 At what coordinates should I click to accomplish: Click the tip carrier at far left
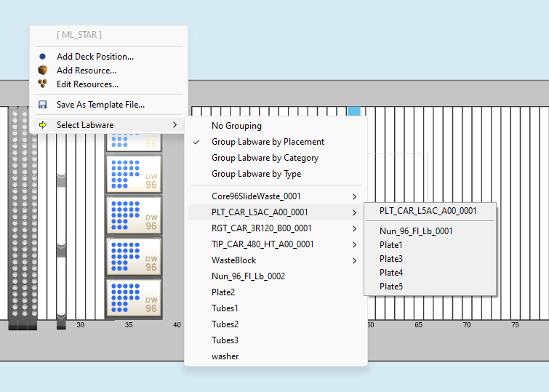pyautogui.click(x=22, y=218)
